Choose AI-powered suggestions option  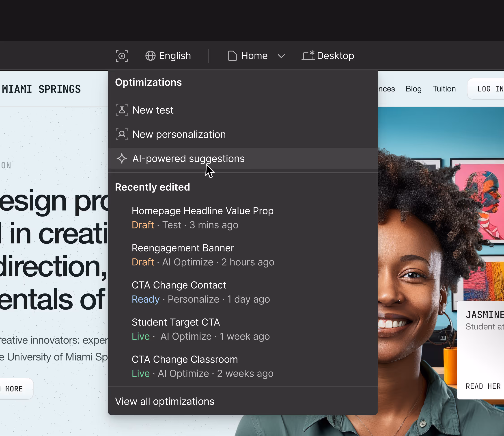pyautogui.click(x=188, y=159)
